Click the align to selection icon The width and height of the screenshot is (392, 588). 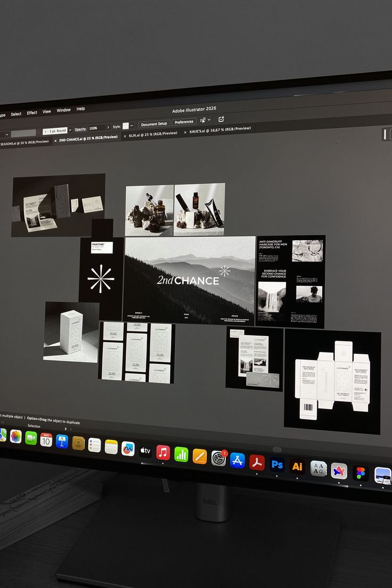point(203,120)
